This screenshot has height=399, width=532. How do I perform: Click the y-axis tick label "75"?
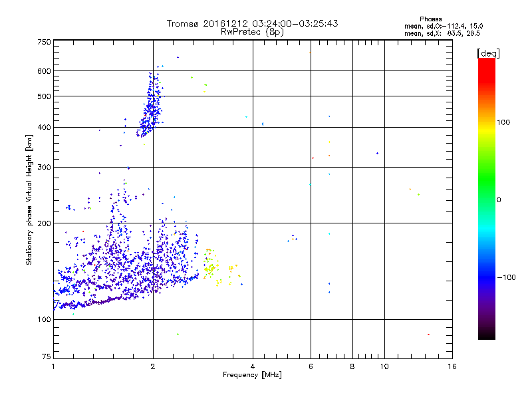click(47, 356)
